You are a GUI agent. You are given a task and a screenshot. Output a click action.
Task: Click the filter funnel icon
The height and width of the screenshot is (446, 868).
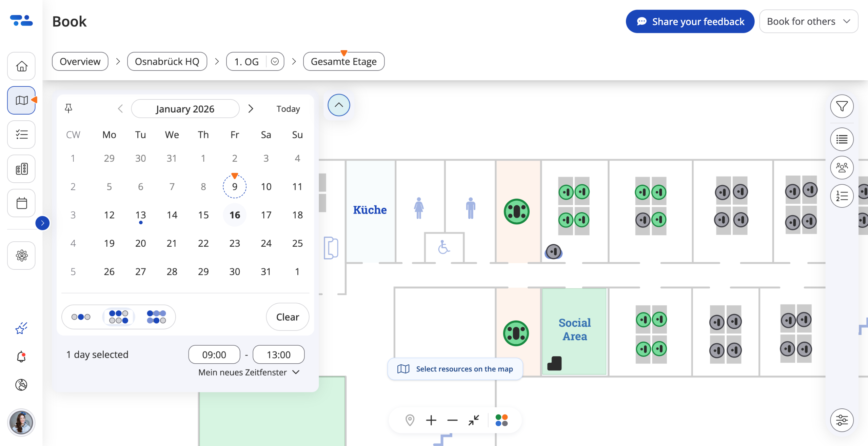pos(842,106)
